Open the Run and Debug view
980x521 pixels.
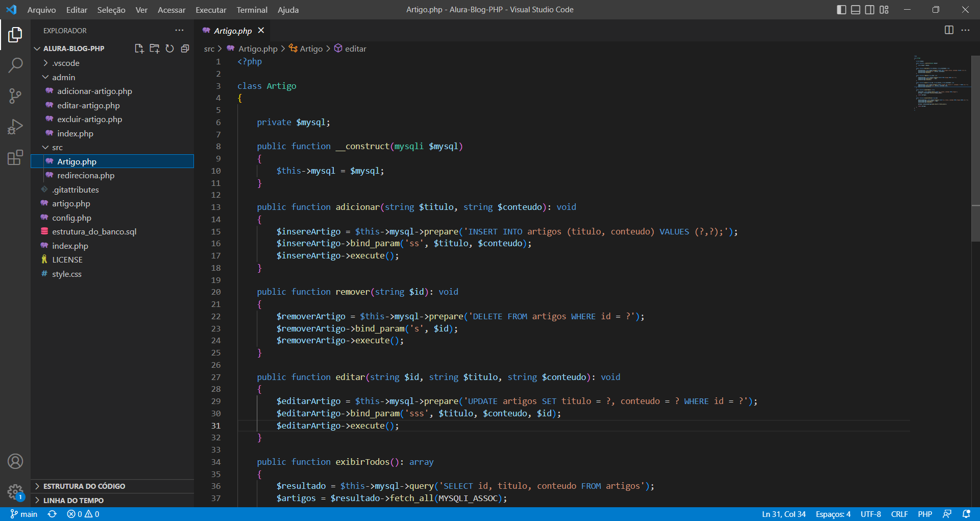click(15, 127)
